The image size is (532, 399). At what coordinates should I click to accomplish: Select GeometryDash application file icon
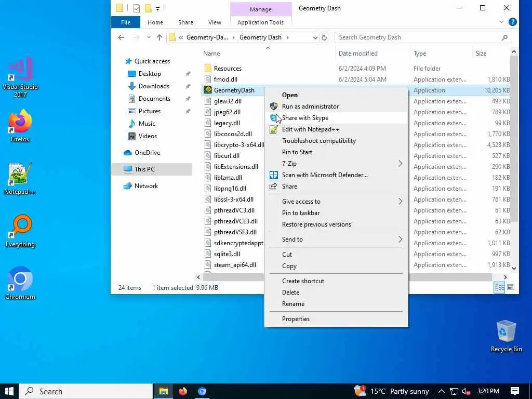(208, 90)
